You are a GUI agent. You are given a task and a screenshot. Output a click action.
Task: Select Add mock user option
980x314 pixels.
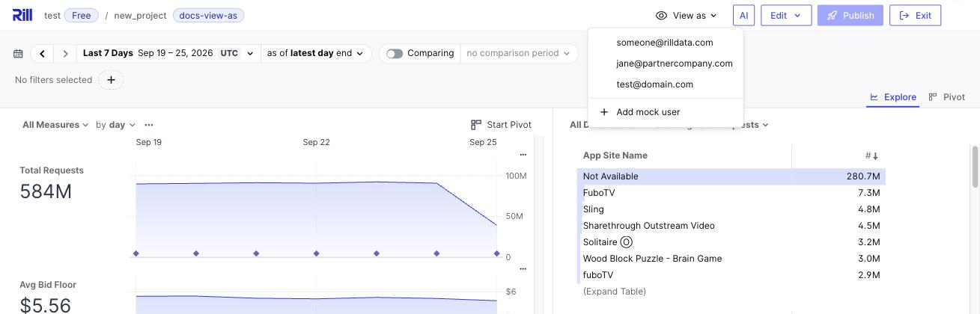coord(665,112)
